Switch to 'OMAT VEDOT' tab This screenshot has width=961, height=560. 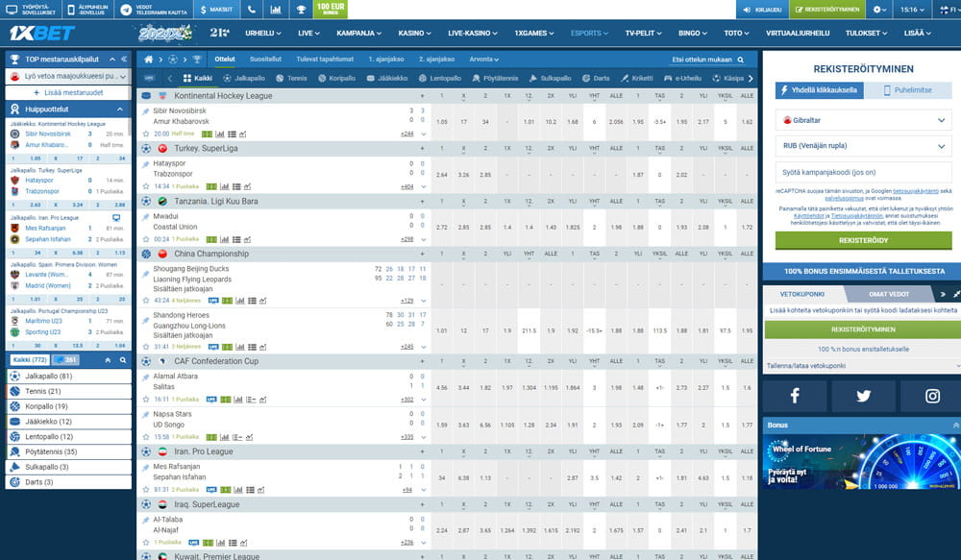tap(888, 294)
